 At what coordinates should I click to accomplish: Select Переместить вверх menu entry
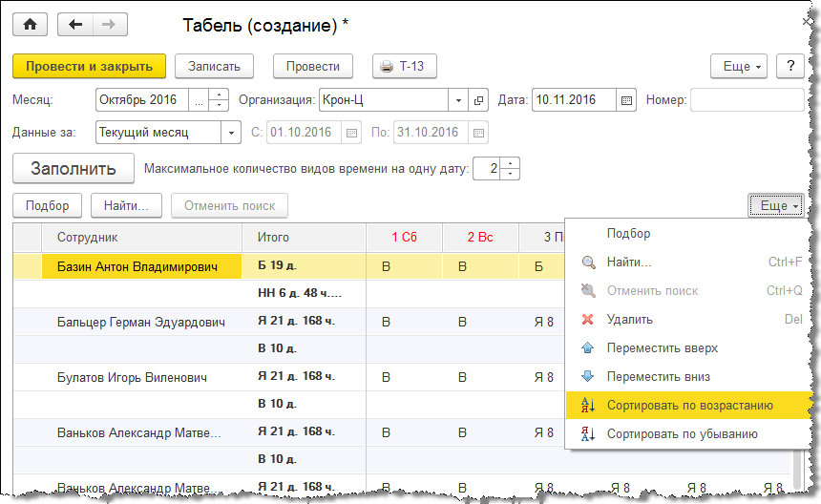pos(662,348)
